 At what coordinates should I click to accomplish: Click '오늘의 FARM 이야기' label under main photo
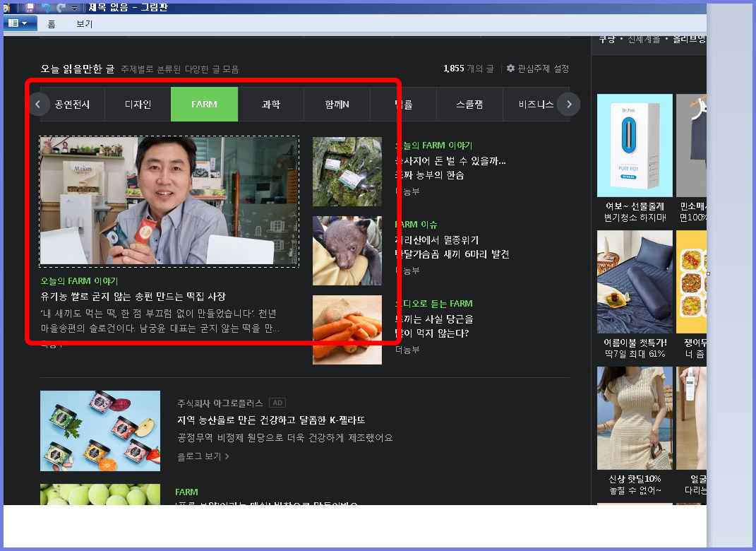pyautogui.click(x=79, y=281)
